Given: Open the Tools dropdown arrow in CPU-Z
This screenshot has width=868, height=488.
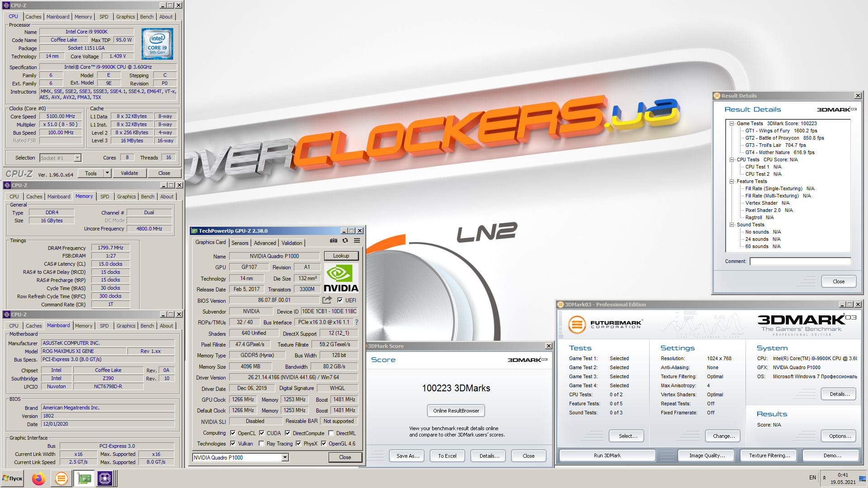Looking at the screenshot, I should click(107, 173).
